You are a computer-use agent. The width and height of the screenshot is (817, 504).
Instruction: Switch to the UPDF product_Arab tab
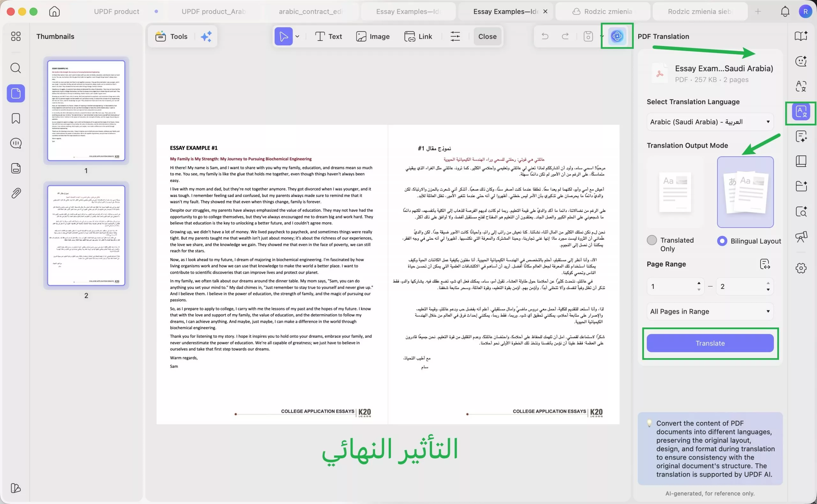(x=214, y=11)
